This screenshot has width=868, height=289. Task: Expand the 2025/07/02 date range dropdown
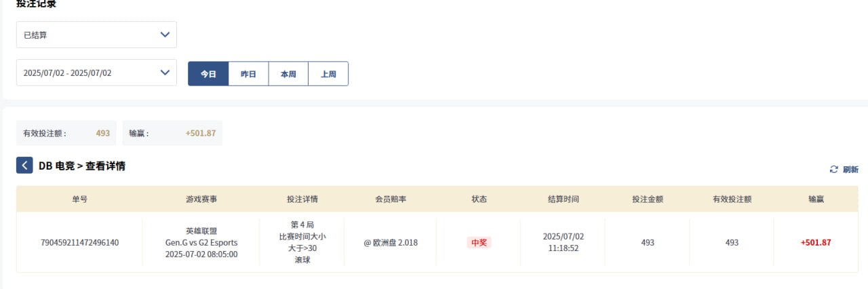click(96, 73)
